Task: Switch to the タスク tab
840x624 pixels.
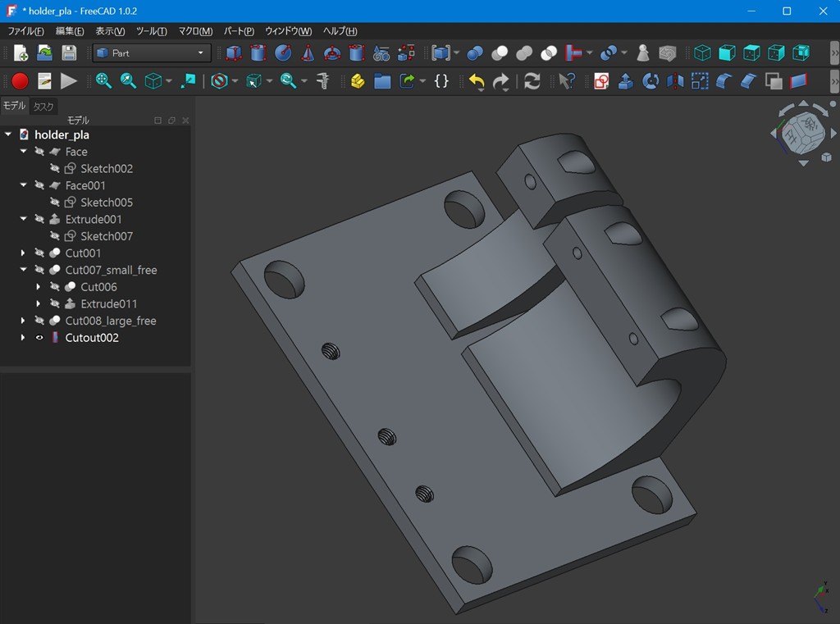Action: pyautogui.click(x=43, y=107)
